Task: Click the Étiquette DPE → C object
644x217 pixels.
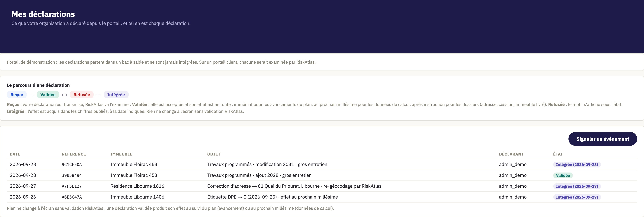Action: coord(272,197)
